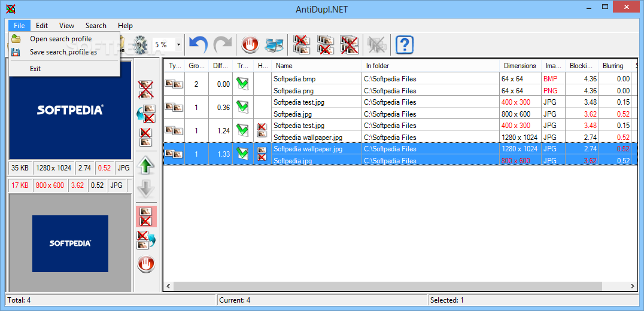
Task: Click the gray down arrow in the side panel
Action: 146,189
